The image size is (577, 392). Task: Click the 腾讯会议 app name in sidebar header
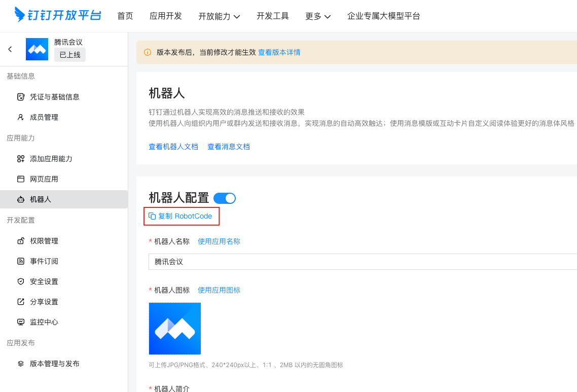68,42
